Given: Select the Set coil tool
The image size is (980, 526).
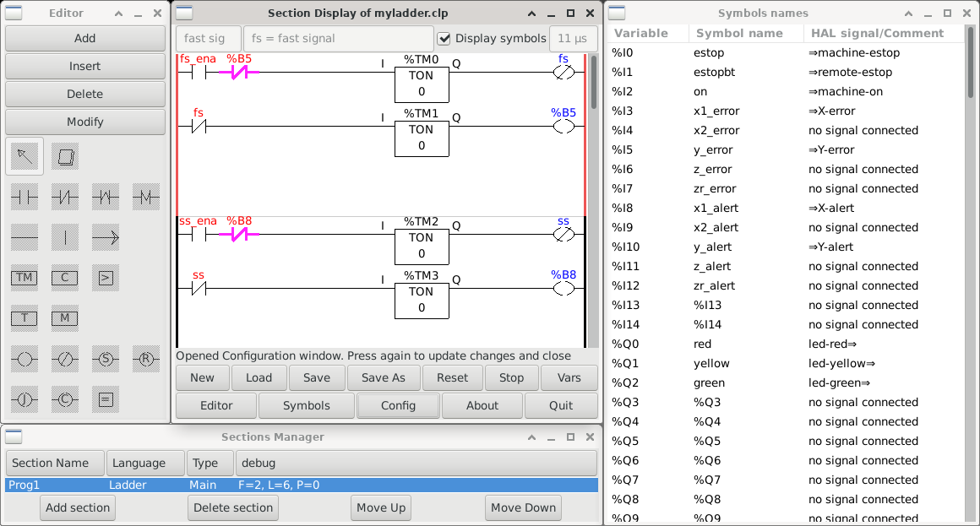Looking at the screenshot, I should point(106,359).
